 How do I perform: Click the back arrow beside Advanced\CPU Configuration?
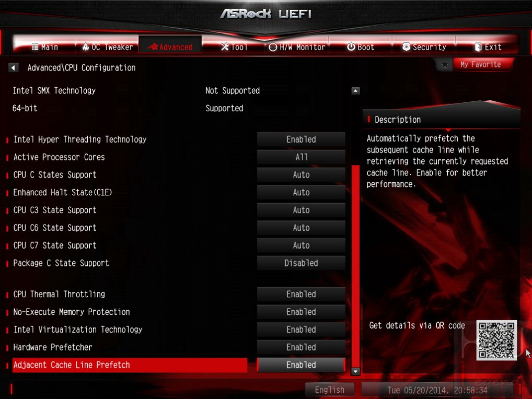point(13,67)
